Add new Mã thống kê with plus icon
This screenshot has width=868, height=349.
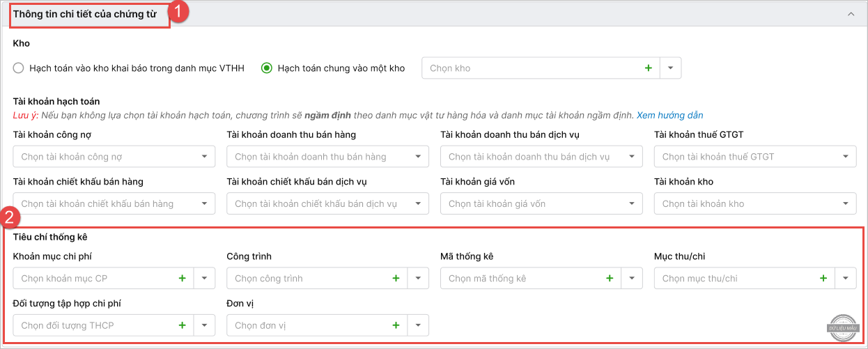(610, 279)
